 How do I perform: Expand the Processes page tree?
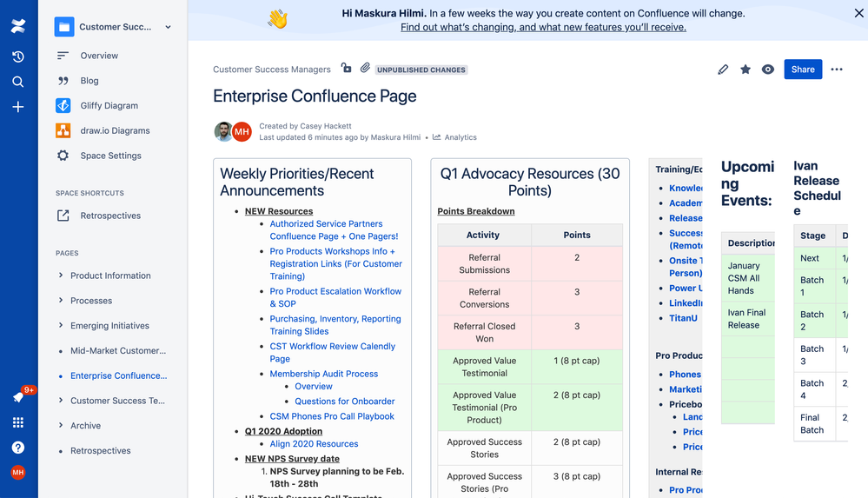[x=61, y=300]
